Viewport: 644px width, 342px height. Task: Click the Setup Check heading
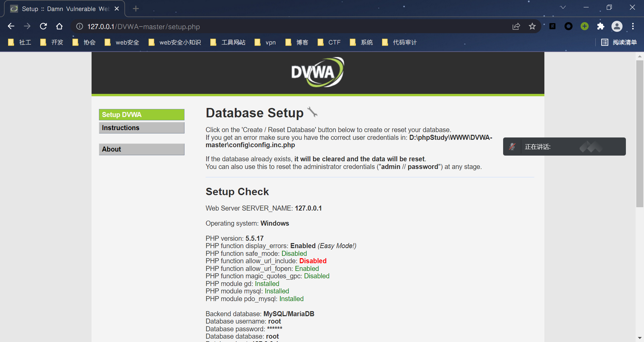[237, 191]
